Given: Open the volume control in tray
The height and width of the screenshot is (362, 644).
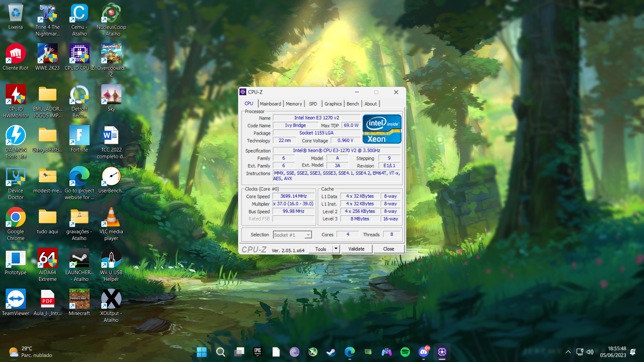Looking at the screenshot, I should coord(590,352).
